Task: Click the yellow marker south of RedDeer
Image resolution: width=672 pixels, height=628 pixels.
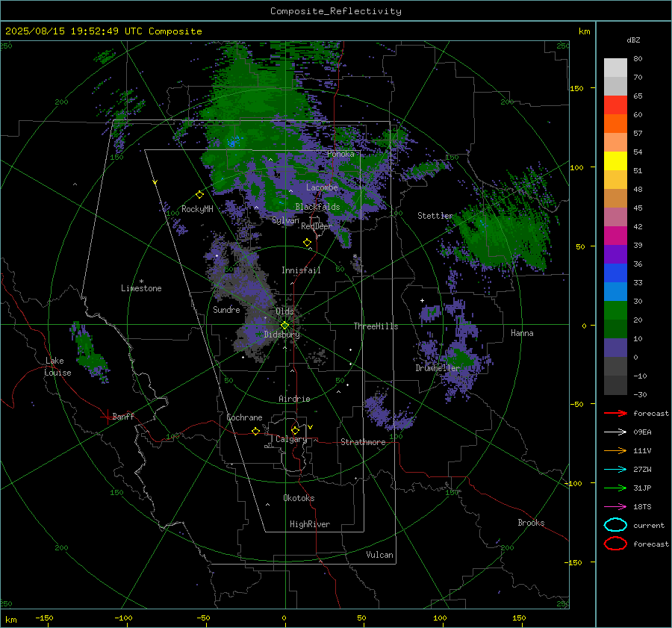Action: point(307,243)
